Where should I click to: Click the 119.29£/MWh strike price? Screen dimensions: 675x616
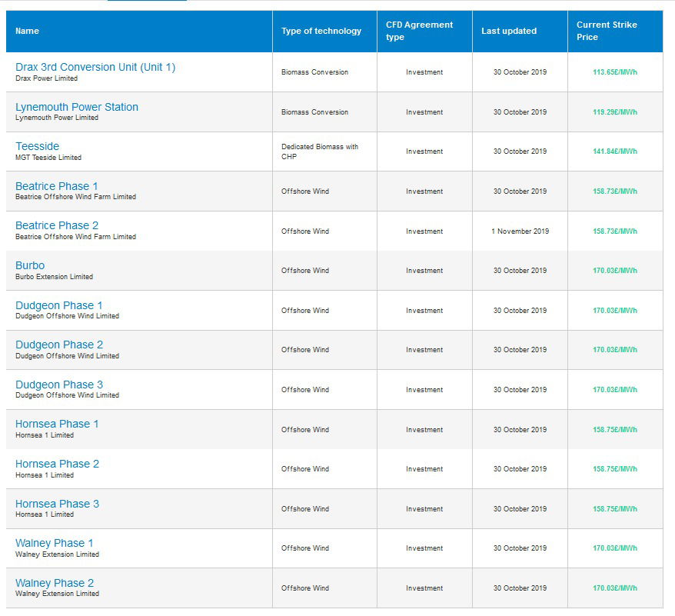tap(615, 112)
